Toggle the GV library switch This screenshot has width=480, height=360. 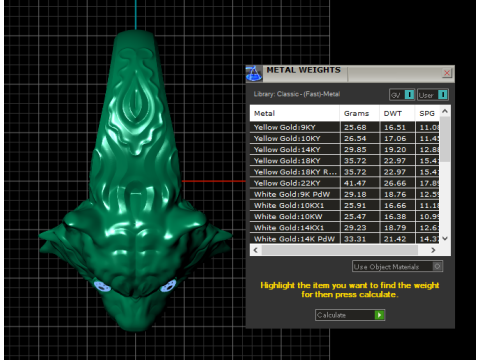point(402,95)
